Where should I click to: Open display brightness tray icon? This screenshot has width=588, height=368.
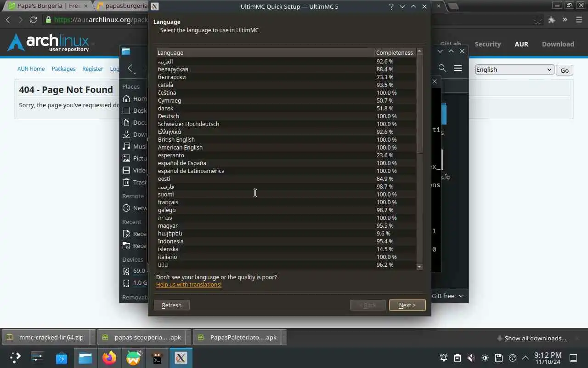tap(485, 358)
